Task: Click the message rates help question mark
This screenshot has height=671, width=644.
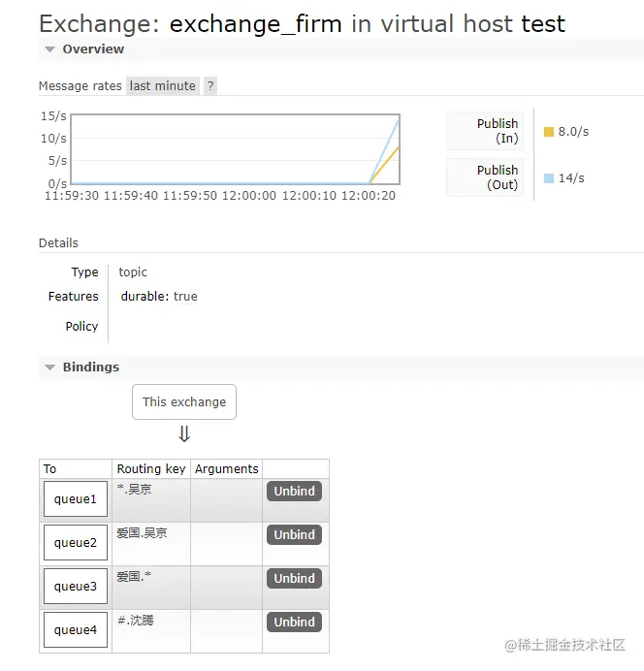Action: pos(210,86)
